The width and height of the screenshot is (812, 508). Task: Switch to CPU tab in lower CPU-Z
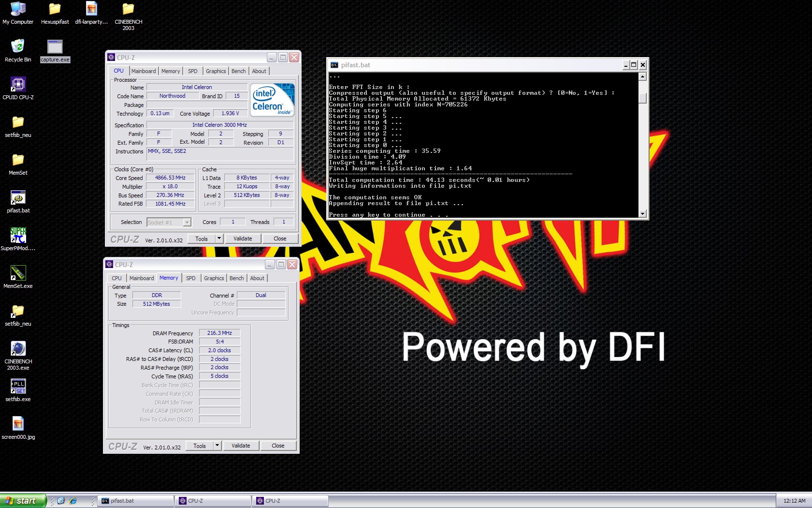point(117,278)
